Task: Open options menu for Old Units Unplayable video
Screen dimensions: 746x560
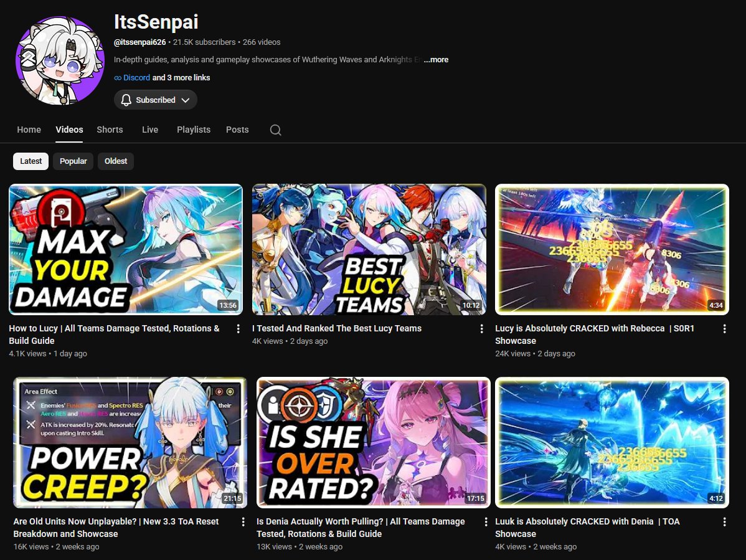Action: pos(243,522)
